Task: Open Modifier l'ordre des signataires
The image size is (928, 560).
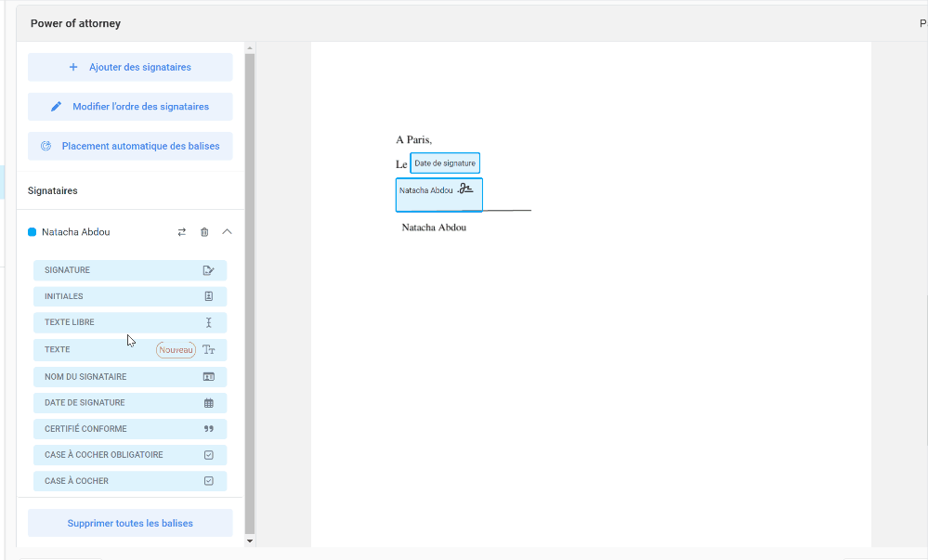Action: point(130,107)
